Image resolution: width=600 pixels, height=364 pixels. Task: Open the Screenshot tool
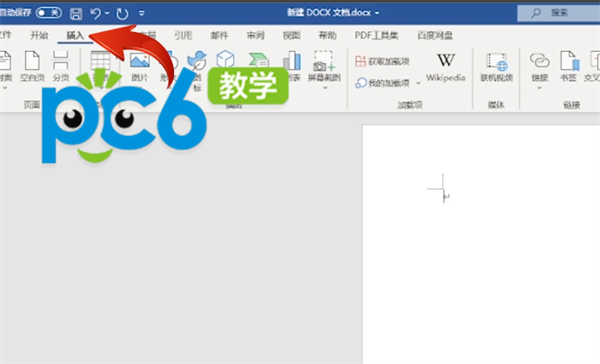324,70
